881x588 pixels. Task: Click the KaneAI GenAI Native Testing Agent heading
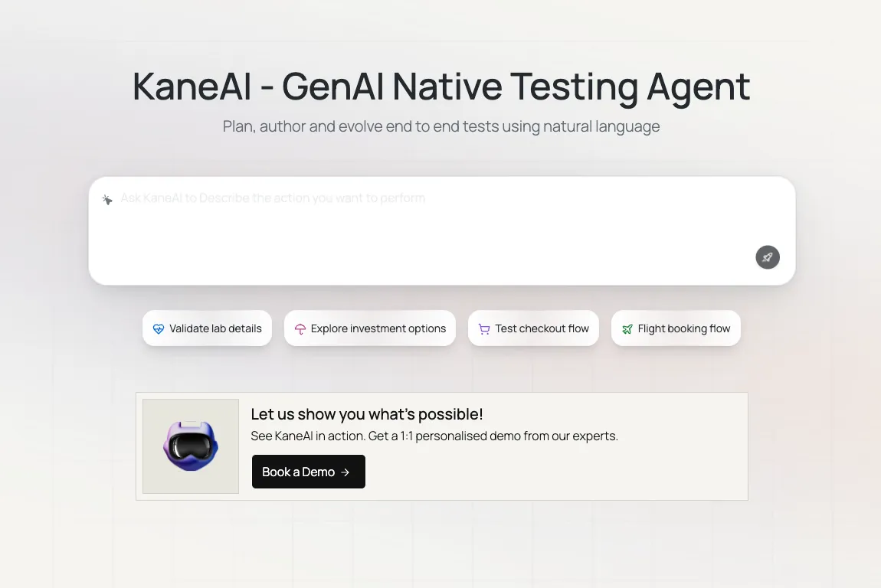click(441, 87)
